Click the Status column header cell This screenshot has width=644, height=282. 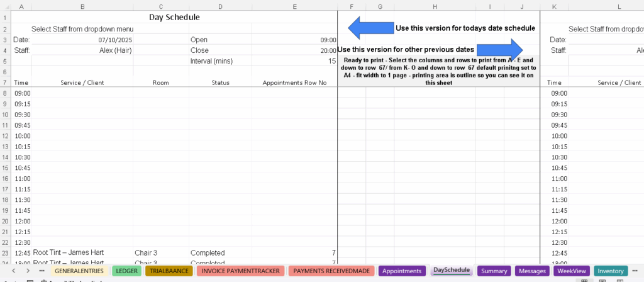click(221, 82)
